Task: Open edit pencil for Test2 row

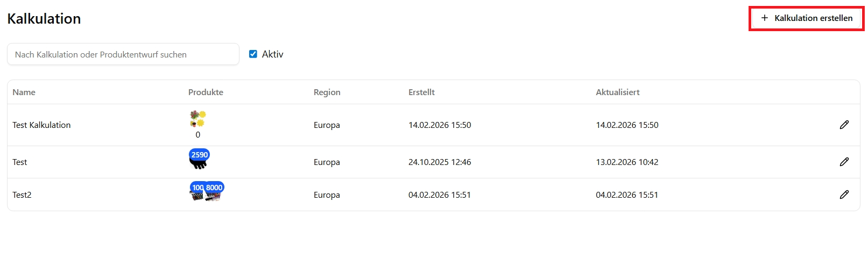Action: 844,195
